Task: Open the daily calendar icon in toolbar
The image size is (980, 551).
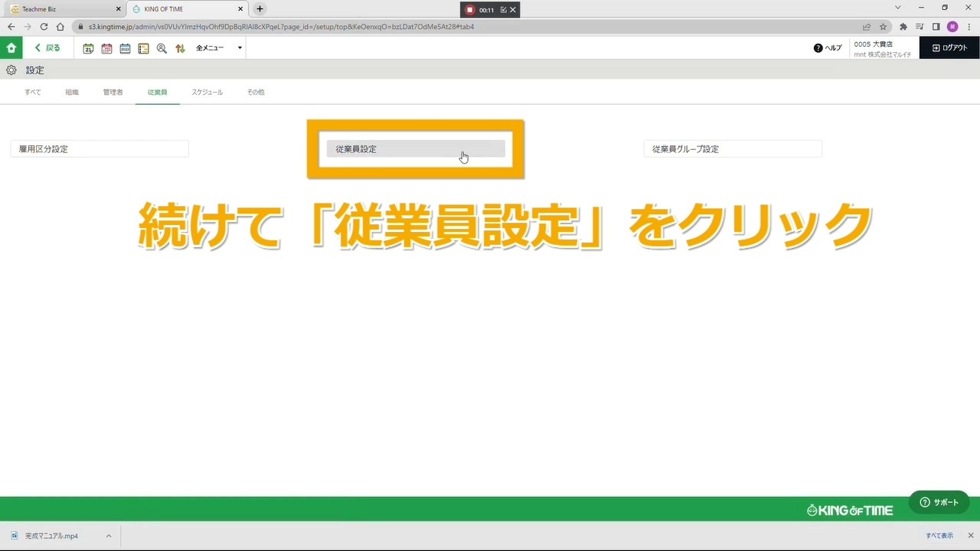Action: pos(88,48)
